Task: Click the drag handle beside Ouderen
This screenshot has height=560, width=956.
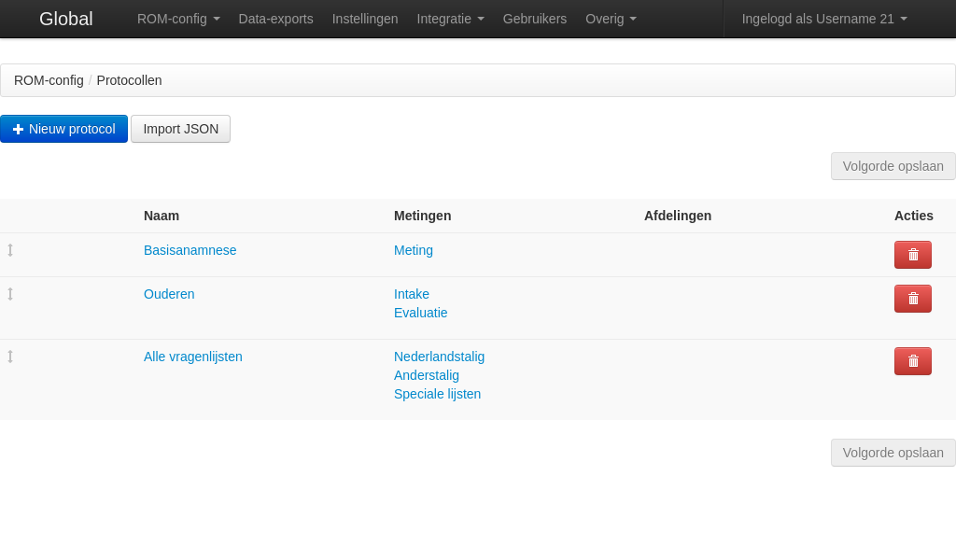Action: (x=10, y=294)
